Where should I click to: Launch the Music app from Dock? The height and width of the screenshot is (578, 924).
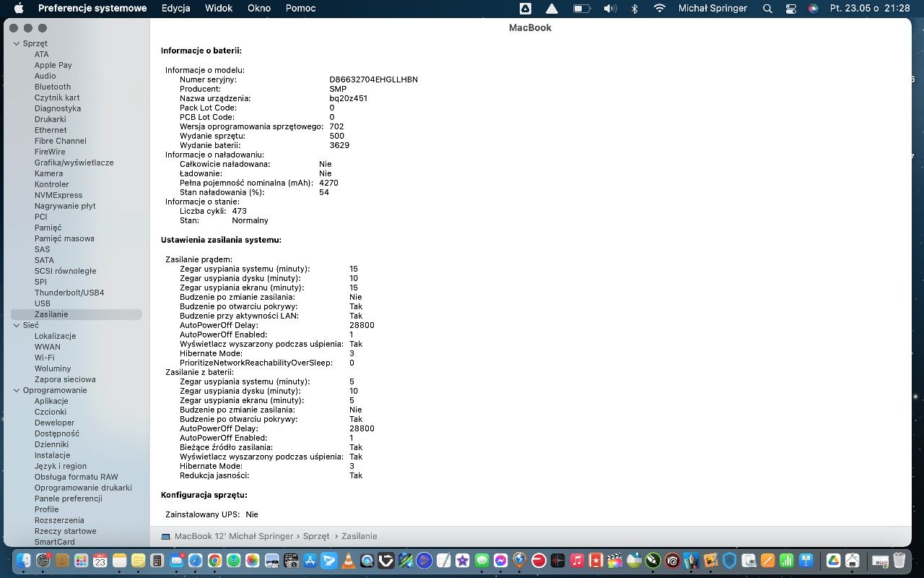click(577, 561)
